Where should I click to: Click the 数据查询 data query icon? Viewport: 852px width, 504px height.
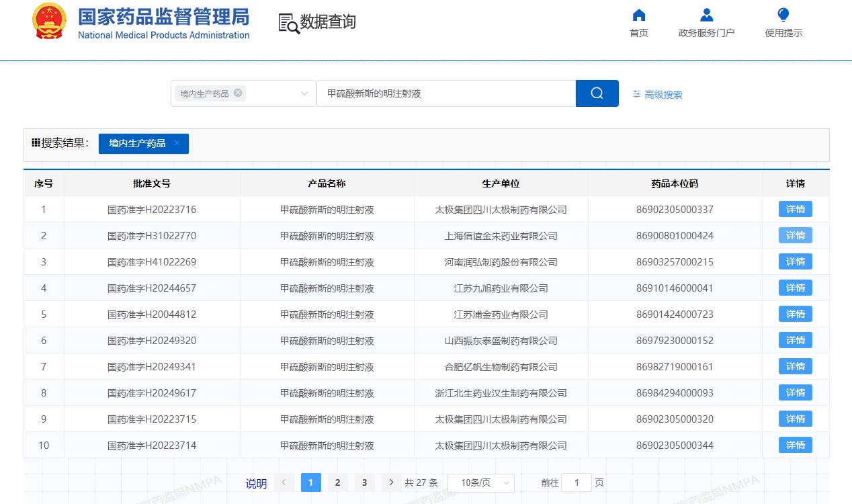coord(289,23)
